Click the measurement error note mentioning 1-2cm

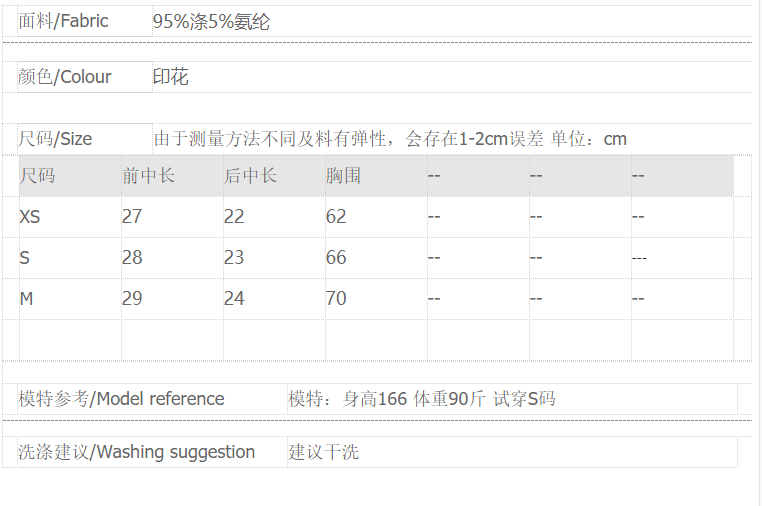390,139
